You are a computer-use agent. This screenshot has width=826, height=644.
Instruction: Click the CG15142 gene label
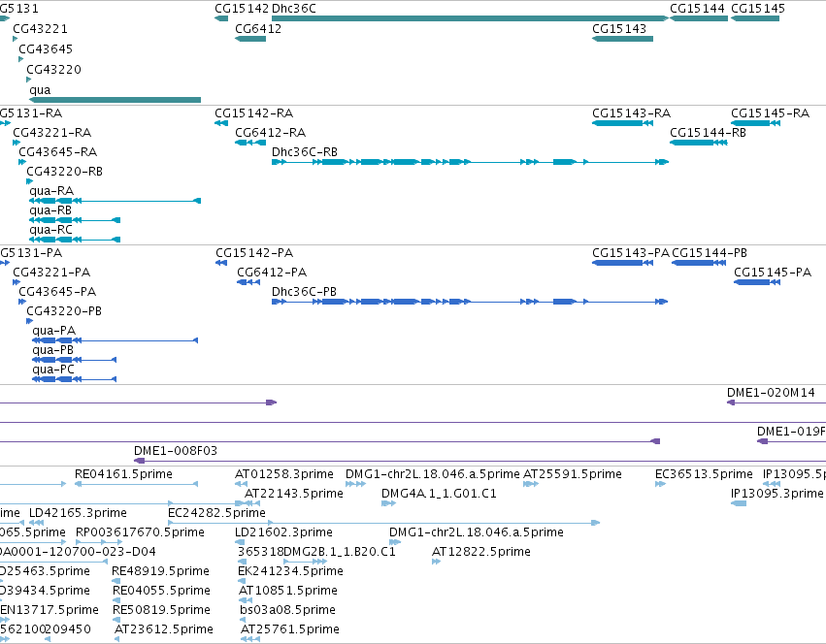(242, 9)
